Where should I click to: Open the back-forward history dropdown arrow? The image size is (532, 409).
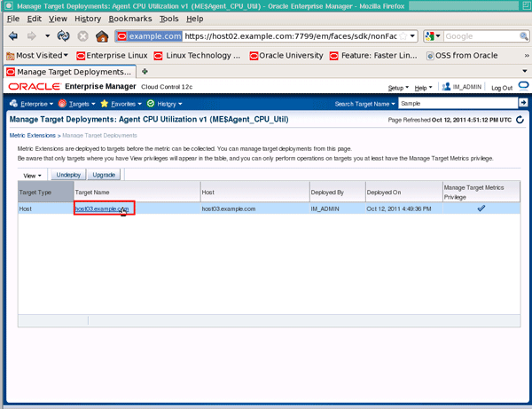pyautogui.click(x=48, y=36)
